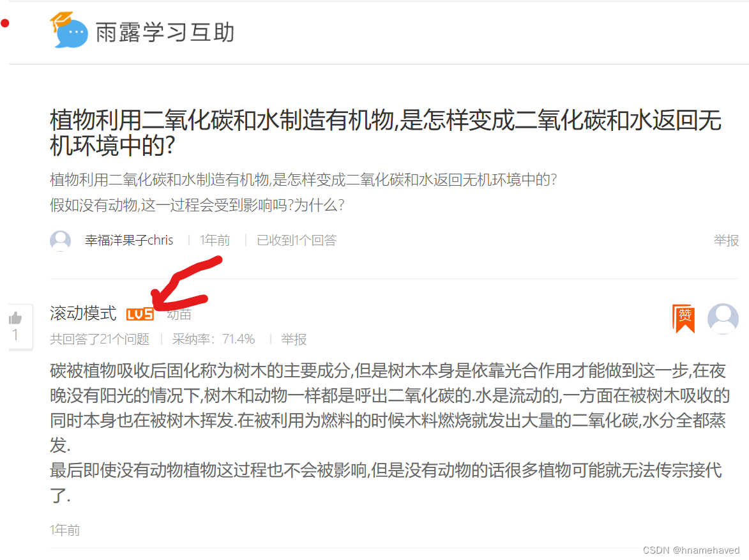Viewport: 749px width, 560px height.
Task: Open the 雨露学习互助 site title
Action: (165, 33)
